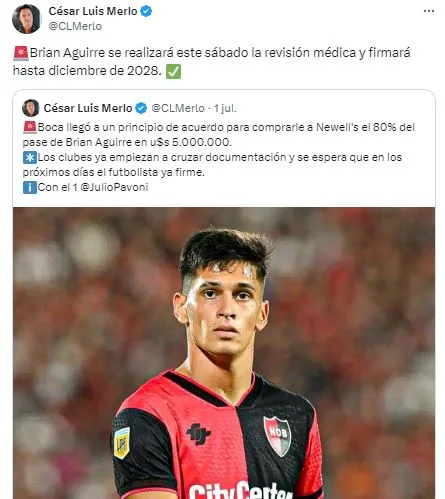
Task: Click the @CLMerlo handle in the quoted tweet
Action: pos(178,108)
